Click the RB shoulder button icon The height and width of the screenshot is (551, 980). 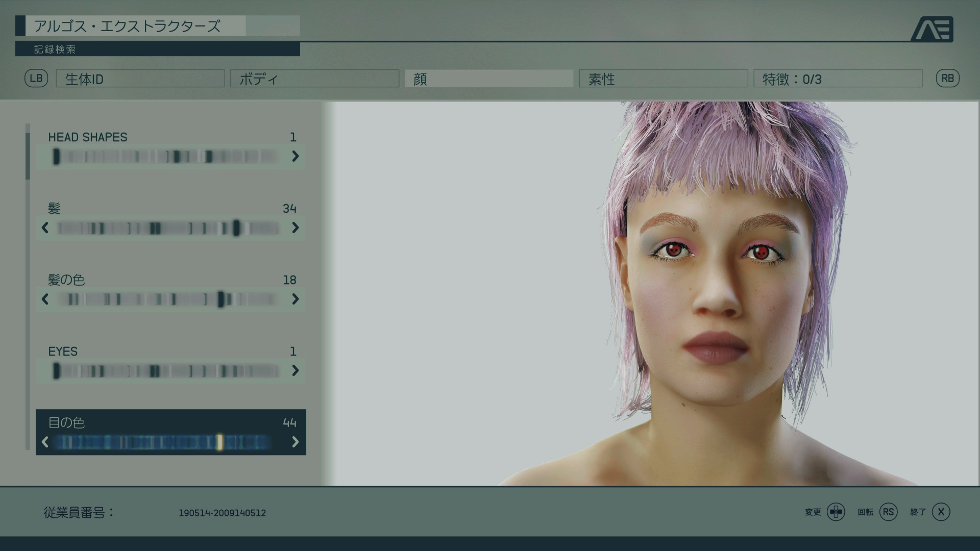tap(947, 79)
